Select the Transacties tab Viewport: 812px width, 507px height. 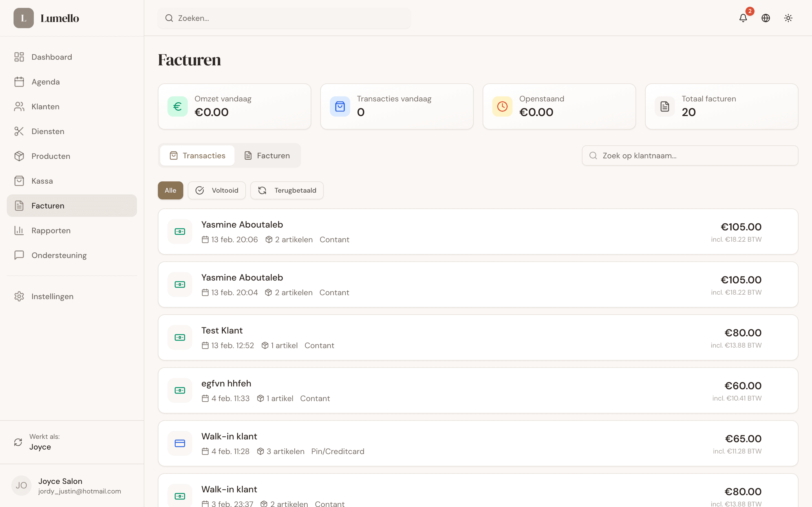coord(197,155)
